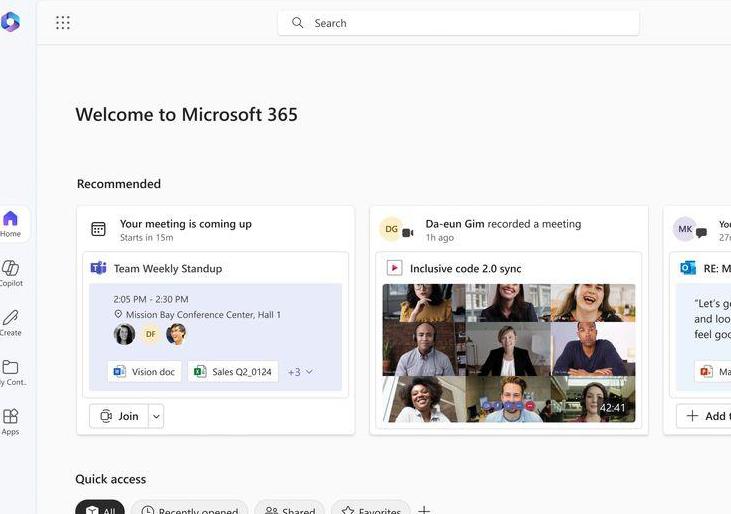Open the Microsoft 365 logo
The image size is (731, 514).
pos(10,22)
